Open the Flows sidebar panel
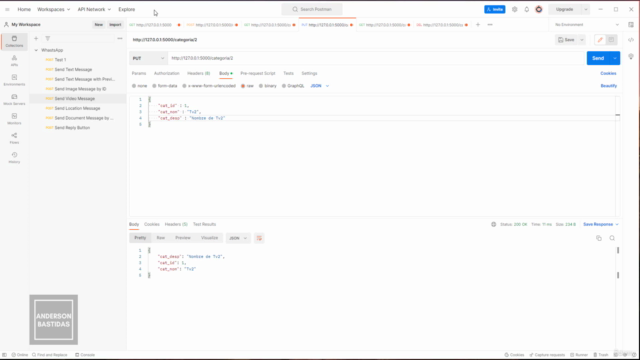The height and width of the screenshot is (360, 640). coord(14,138)
